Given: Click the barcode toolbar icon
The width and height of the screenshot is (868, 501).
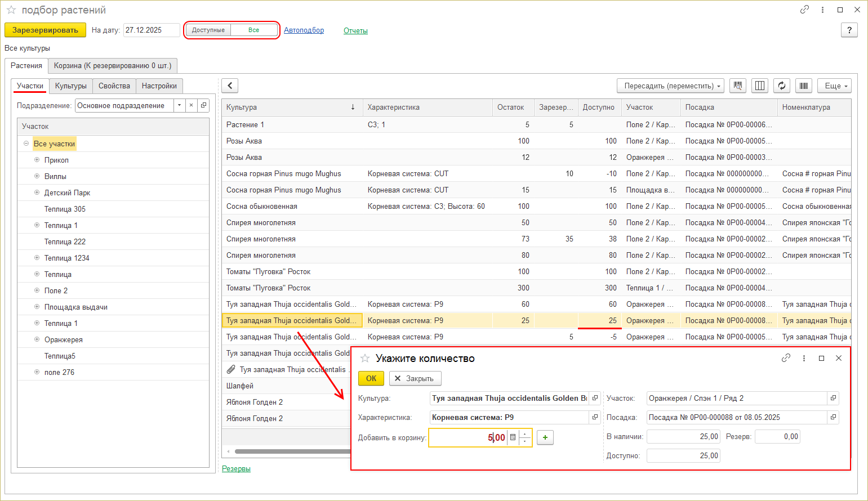Looking at the screenshot, I should (804, 86).
